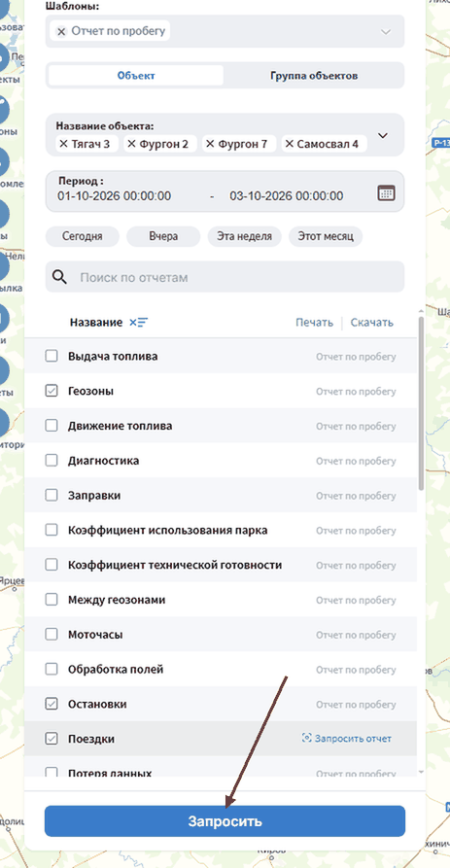The image size is (450, 868).
Task: Check the Коэффициент технической готовности checkbox
Action: 52,565
